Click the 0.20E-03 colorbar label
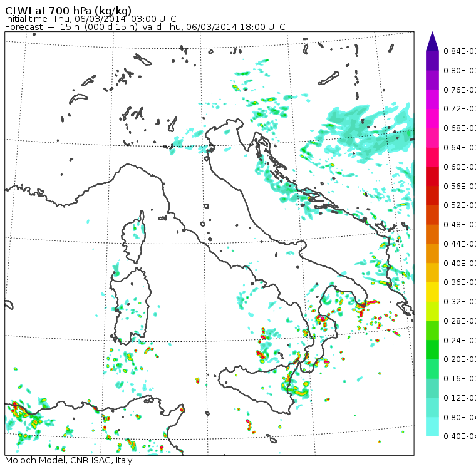 [x=460, y=359]
